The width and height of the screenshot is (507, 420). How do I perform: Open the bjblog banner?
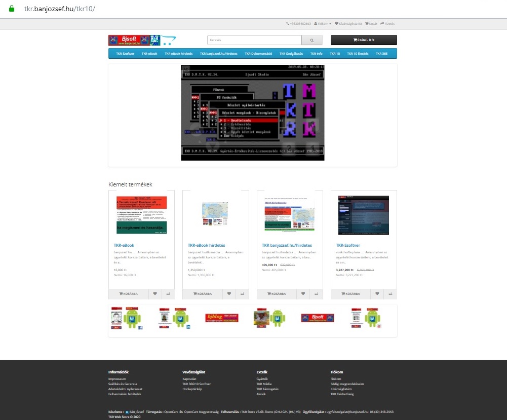click(x=222, y=318)
